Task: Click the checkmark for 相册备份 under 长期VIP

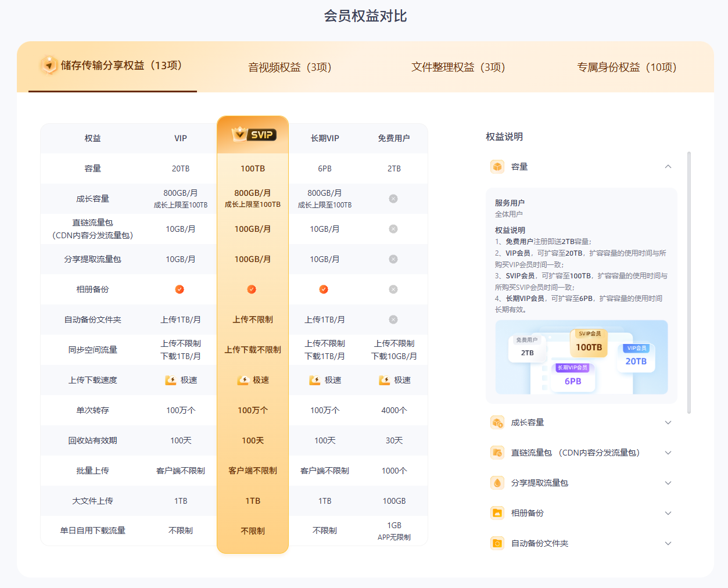Action: pos(324,289)
